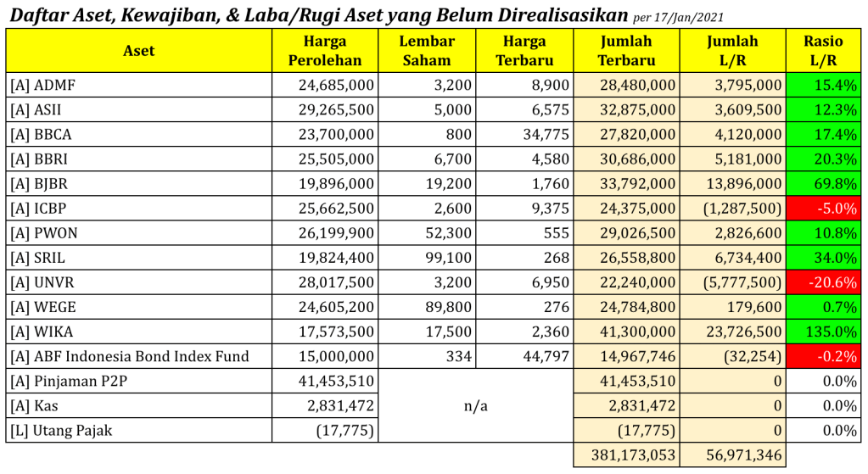Click the green 69.8% ratio cell
This screenshot has height=474, width=868.
823,183
